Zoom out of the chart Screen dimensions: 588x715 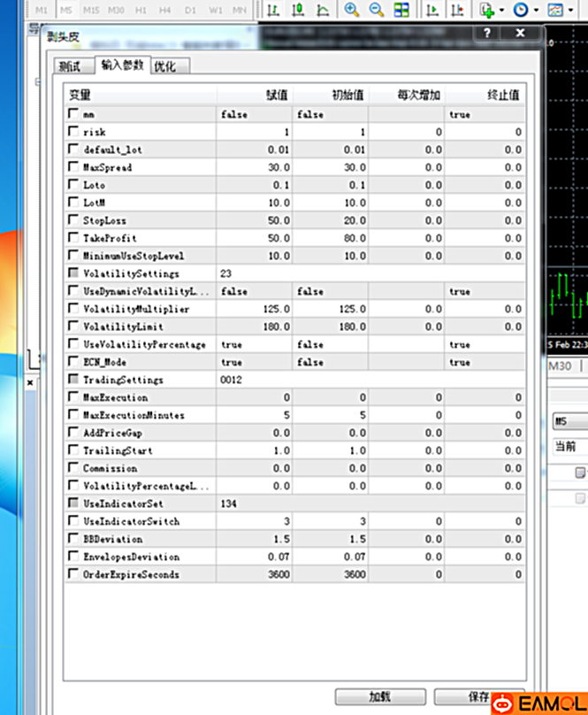376,10
